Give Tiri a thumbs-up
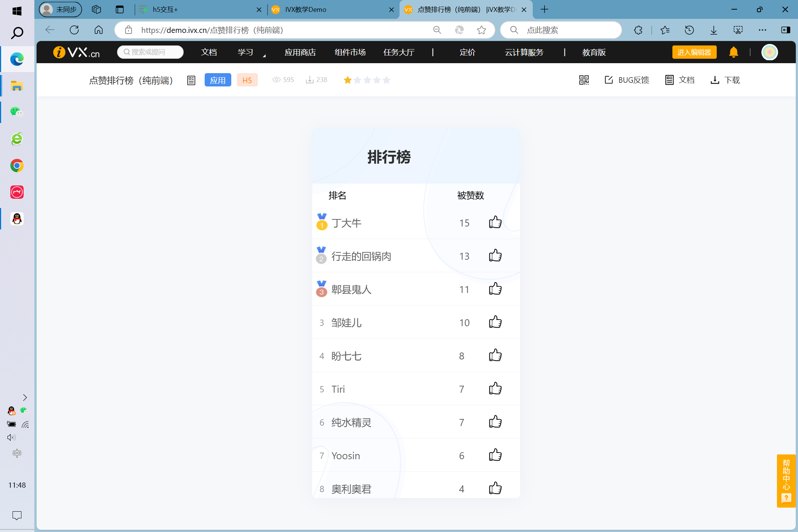Screen dimensions: 798x532 coord(495,389)
